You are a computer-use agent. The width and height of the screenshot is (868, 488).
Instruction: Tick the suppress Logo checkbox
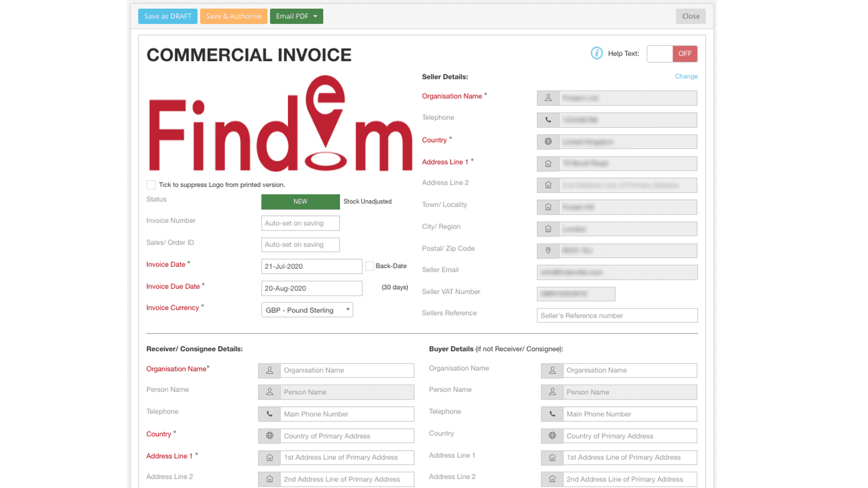(x=150, y=184)
